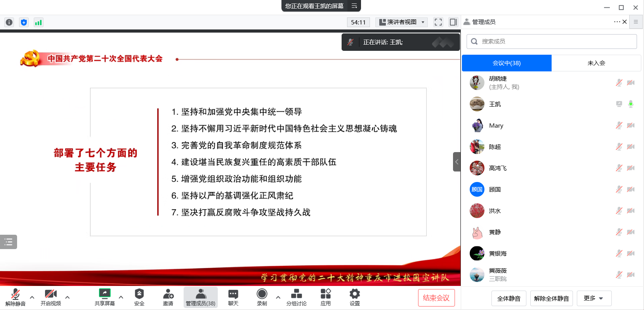The height and width of the screenshot is (310, 644).
Task: Expand the 演讲者视图 view dropdown
Action: [401, 22]
